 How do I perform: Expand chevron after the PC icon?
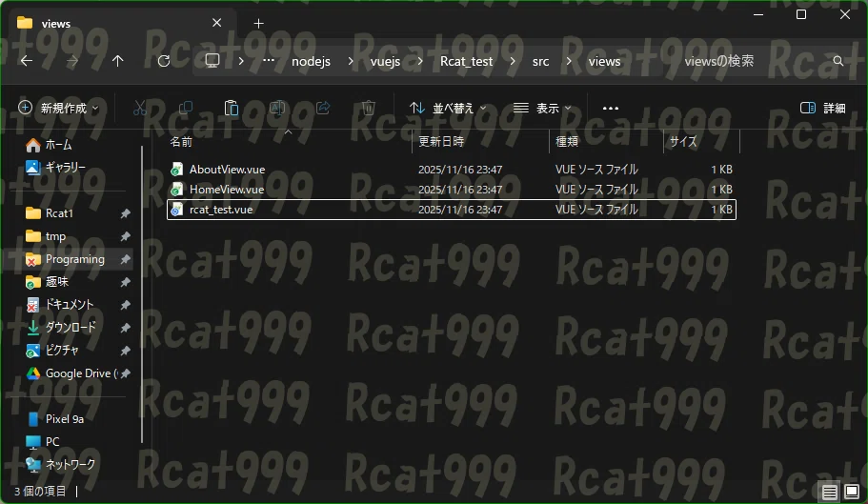(241, 61)
